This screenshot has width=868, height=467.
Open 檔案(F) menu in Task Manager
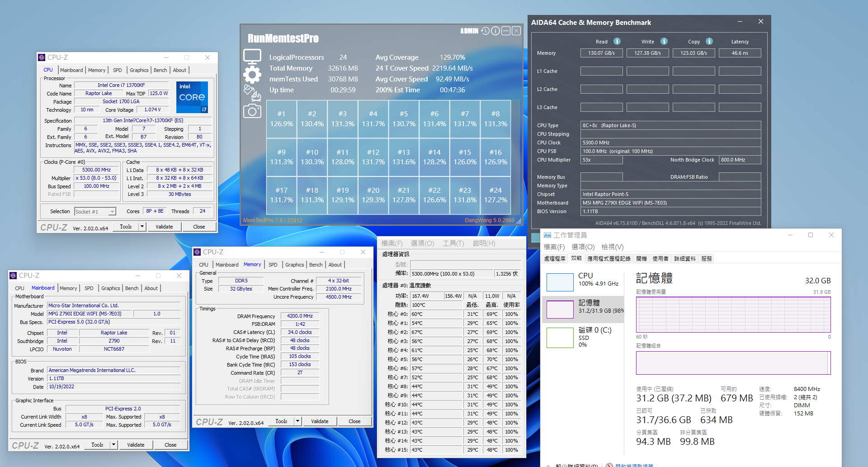pyautogui.click(x=554, y=247)
